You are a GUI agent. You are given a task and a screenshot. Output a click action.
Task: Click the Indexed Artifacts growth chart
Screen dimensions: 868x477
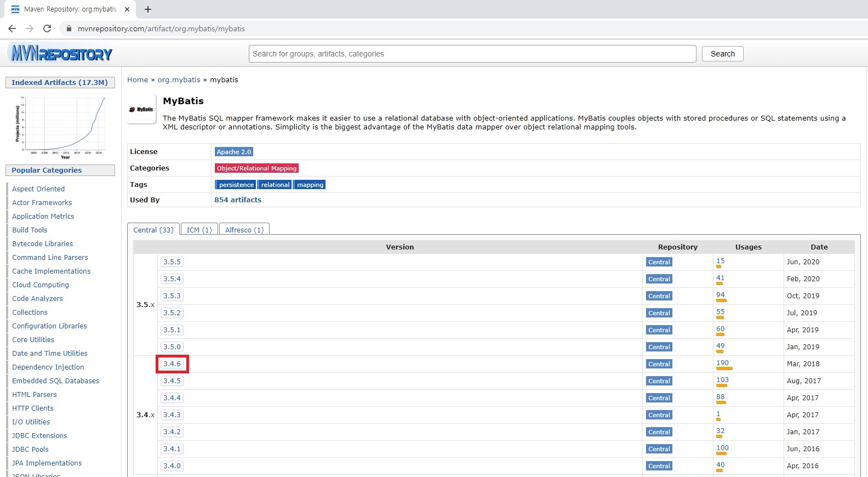coord(60,127)
